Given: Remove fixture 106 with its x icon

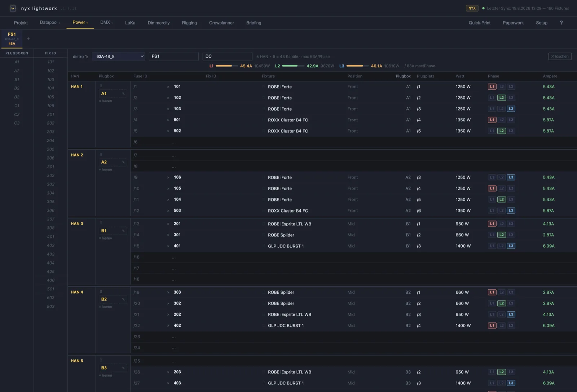Looking at the screenshot, I should pos(168,178).
